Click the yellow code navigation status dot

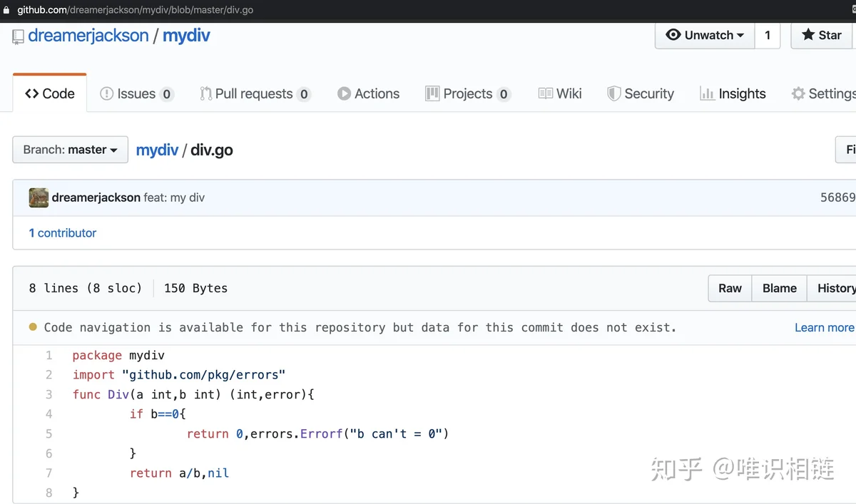pyautogui.click(x=33, y=327)
